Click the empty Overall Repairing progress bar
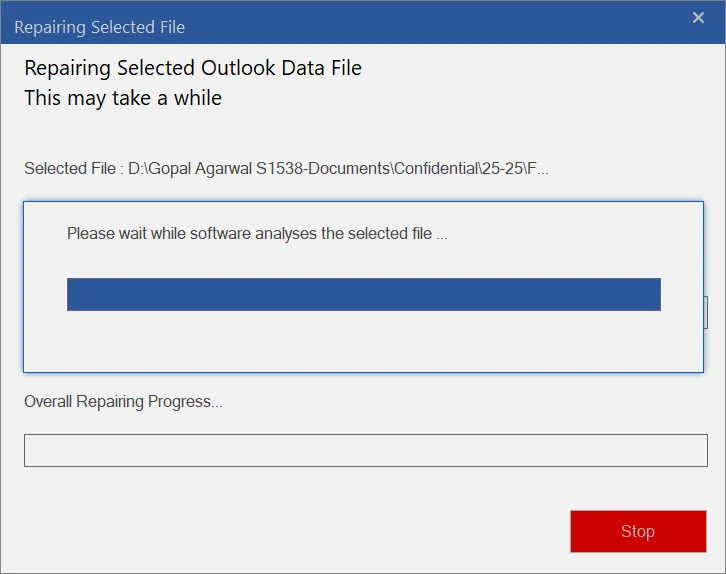Screen dimensions: 726x574 (x=365, y=450)
